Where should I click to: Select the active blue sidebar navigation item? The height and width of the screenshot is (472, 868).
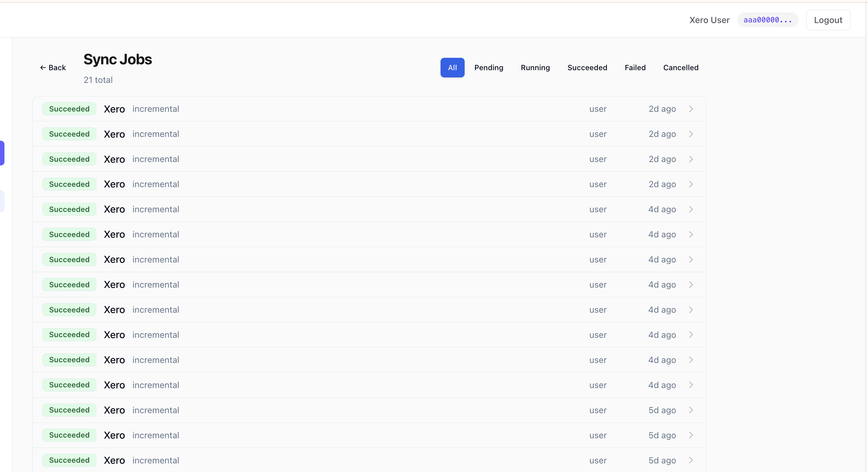2,153
